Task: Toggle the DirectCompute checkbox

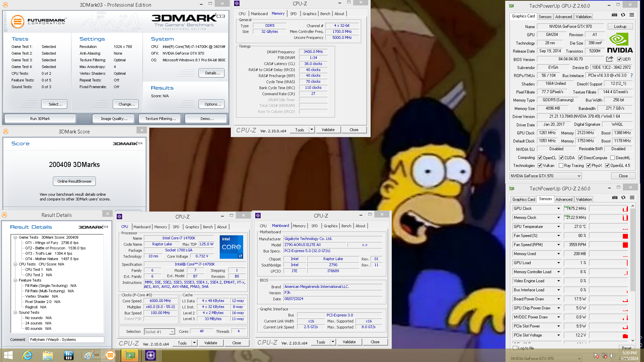Action: pyautogui.click(x=580, y=158)
